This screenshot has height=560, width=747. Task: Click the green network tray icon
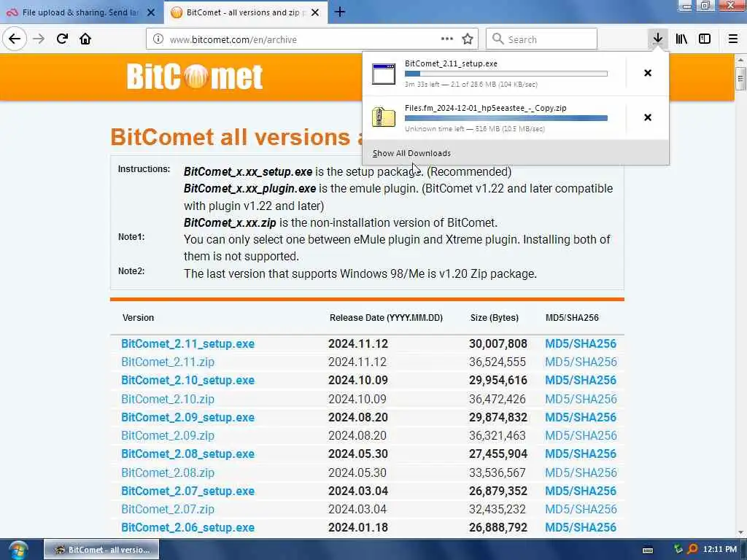[x=678, y=550]
